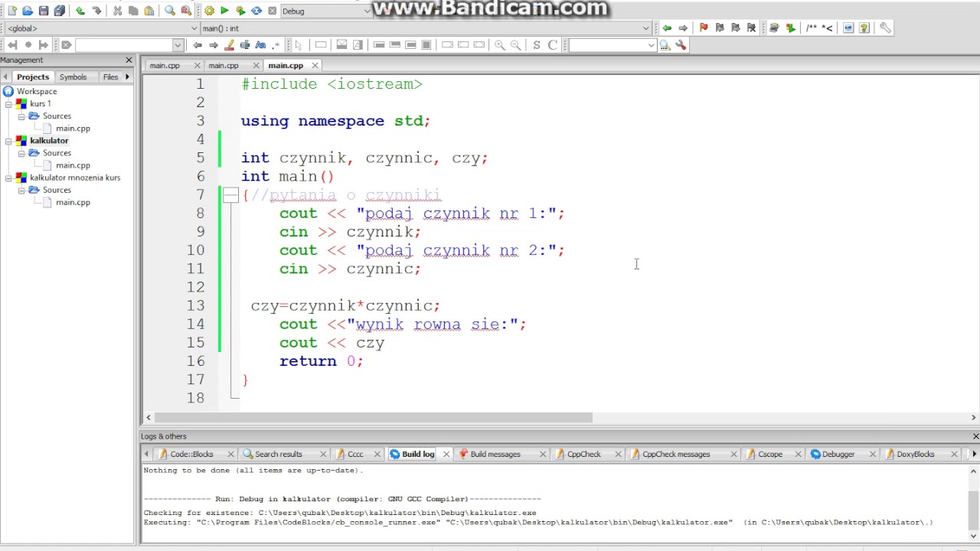The width and height of the screenshot is (980, 551).
Task: Select main.cpp under kalkulator mnozenia kurs
Action: pos(73,202)
